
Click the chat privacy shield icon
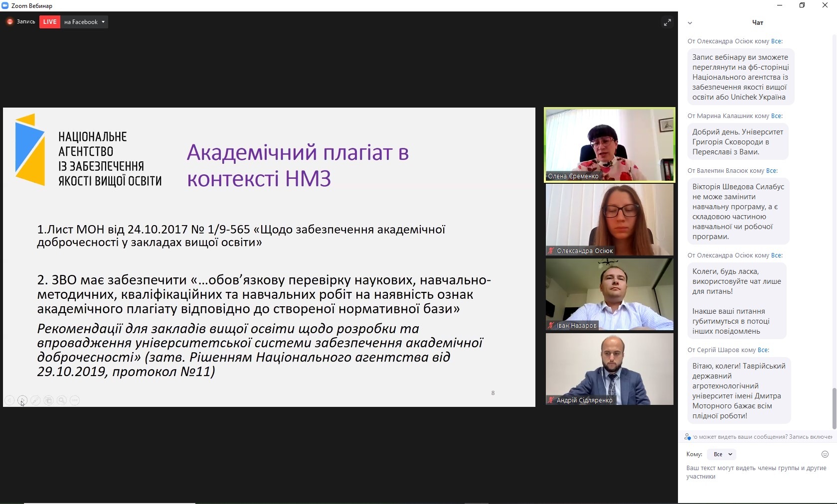click(688, 437)
